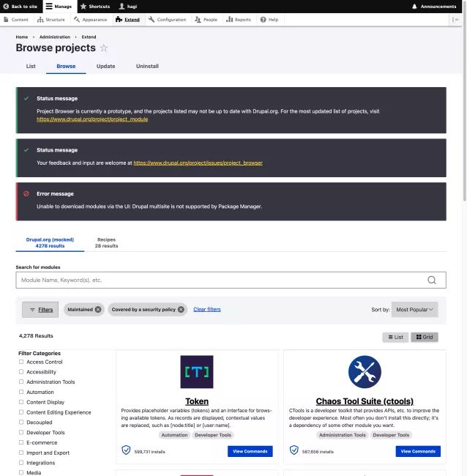467x476 pixels.
Task: Go to the List tab
Action: tap(31, 66)
